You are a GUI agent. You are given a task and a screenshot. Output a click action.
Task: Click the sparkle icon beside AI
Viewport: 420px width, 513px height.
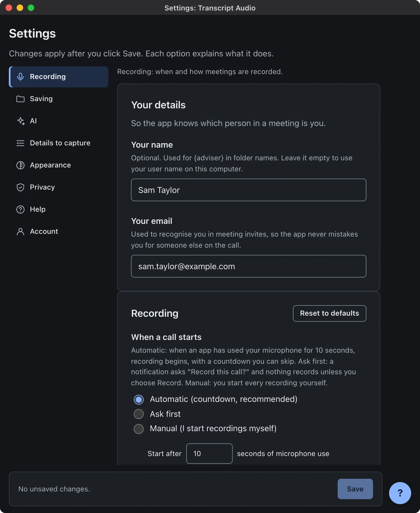21,121
